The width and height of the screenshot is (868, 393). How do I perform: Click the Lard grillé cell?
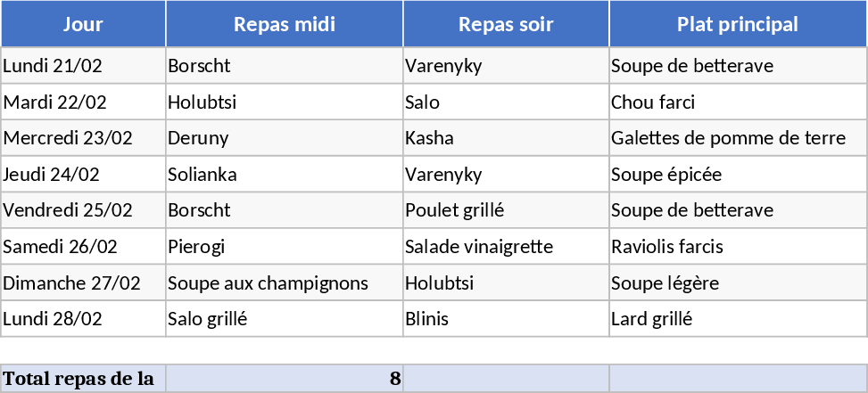(738, 319)
